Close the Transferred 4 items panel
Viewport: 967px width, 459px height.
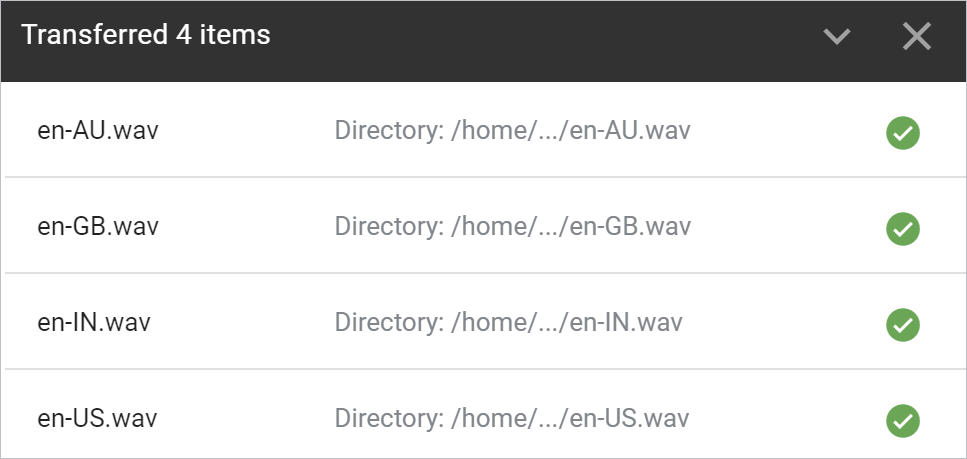point(916,37)
